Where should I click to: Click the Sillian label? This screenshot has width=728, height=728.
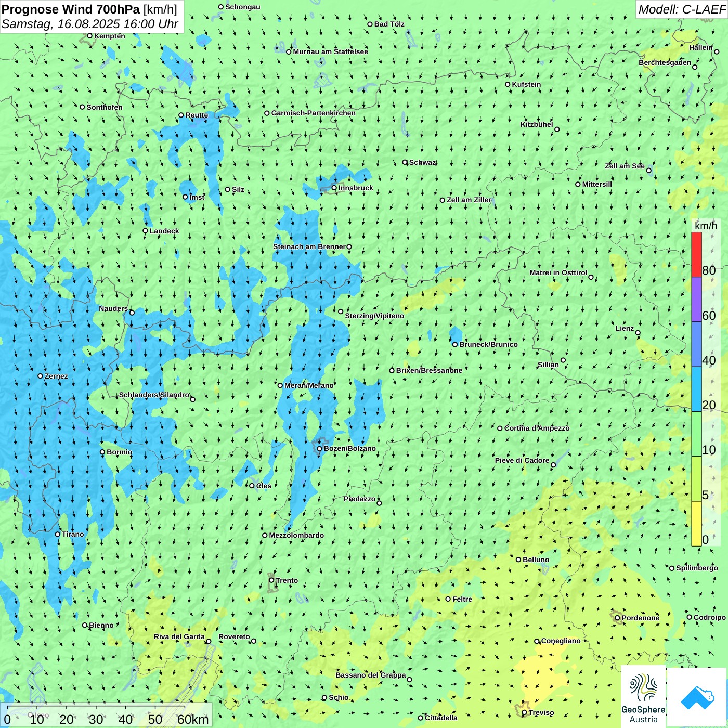(x=548, y=365)
